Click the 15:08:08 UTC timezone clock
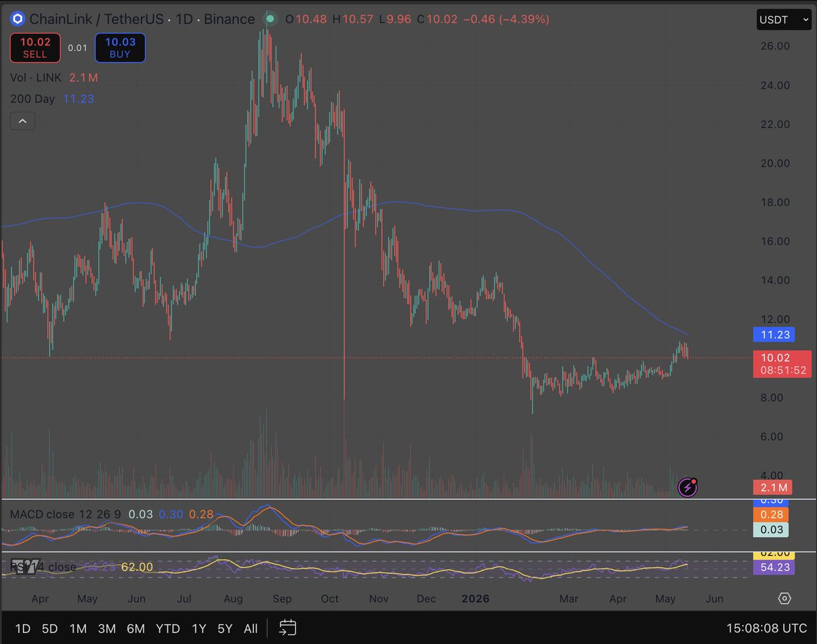The width and height of the screenshot is (817, 644). coord(766,628)
